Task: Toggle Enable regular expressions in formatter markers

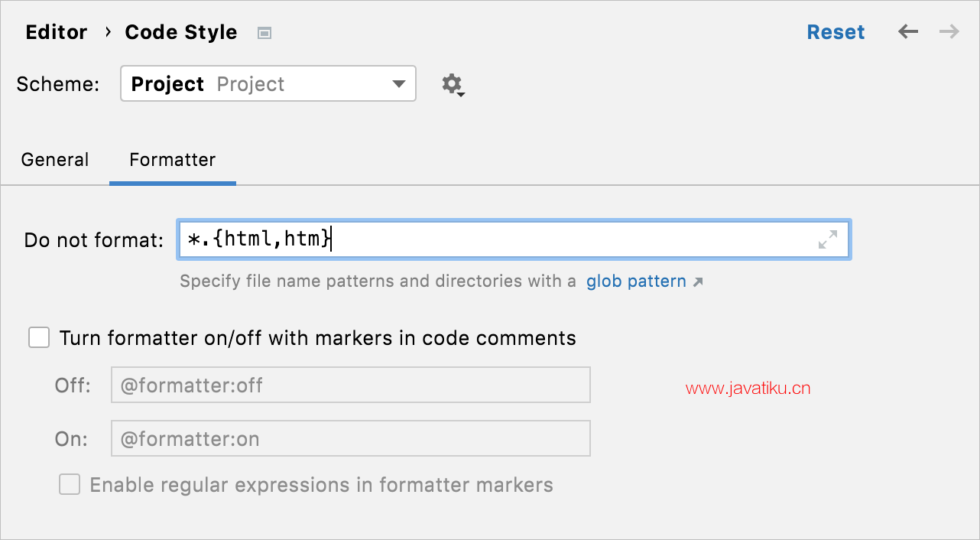Action: click(x=70, y=484)
